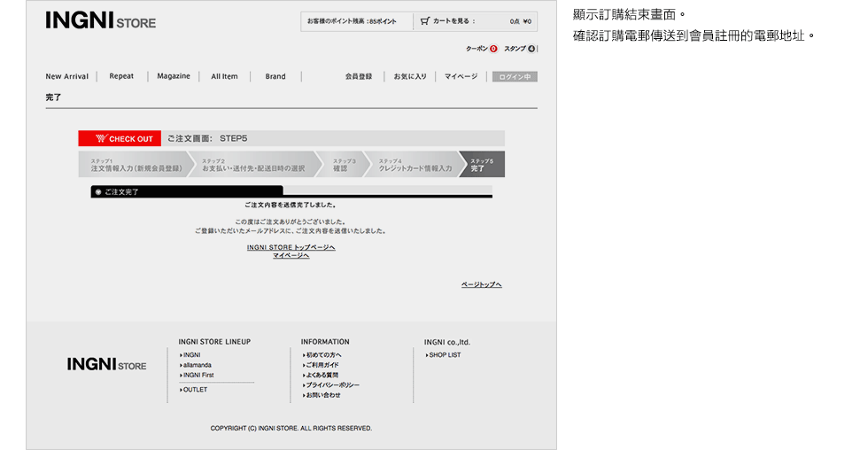
Task: Select the Brand menu item
Action: [275, 76]
